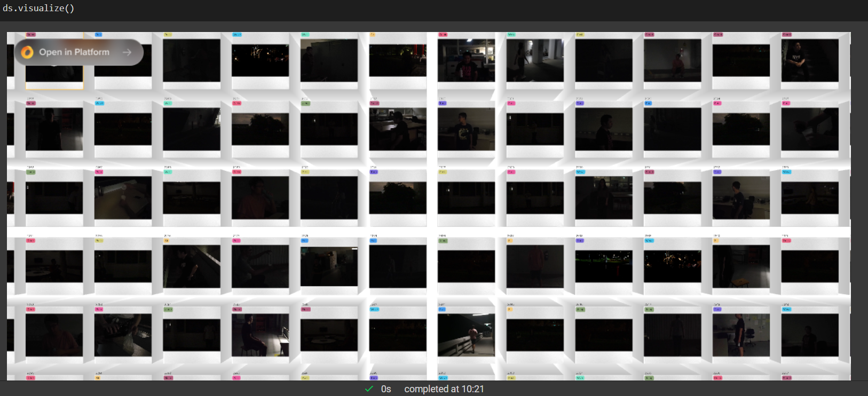Select the person running on walkway photo
Screen dimensions: 868x396
[x=466, y=335]
